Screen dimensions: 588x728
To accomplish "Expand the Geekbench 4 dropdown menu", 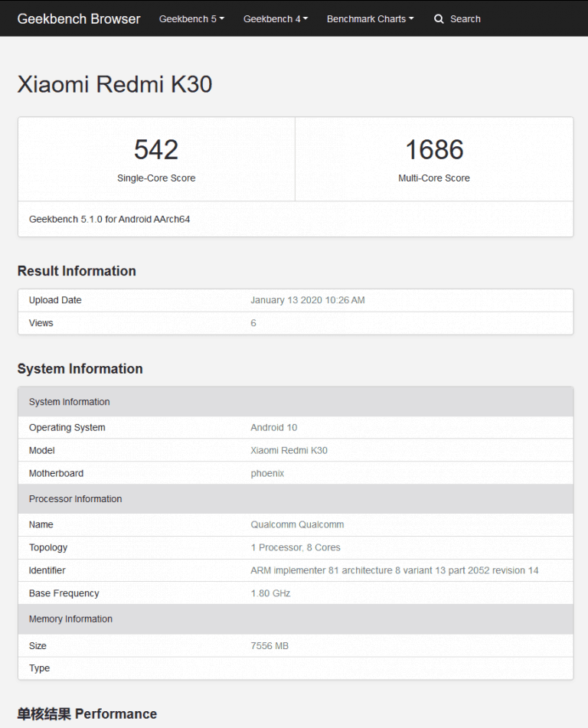I will pyautogui.click(x=276, y=19).
